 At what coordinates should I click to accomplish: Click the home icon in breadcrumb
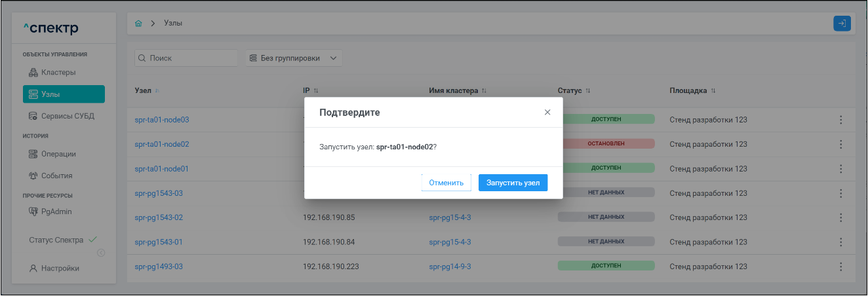click(138, 24)
